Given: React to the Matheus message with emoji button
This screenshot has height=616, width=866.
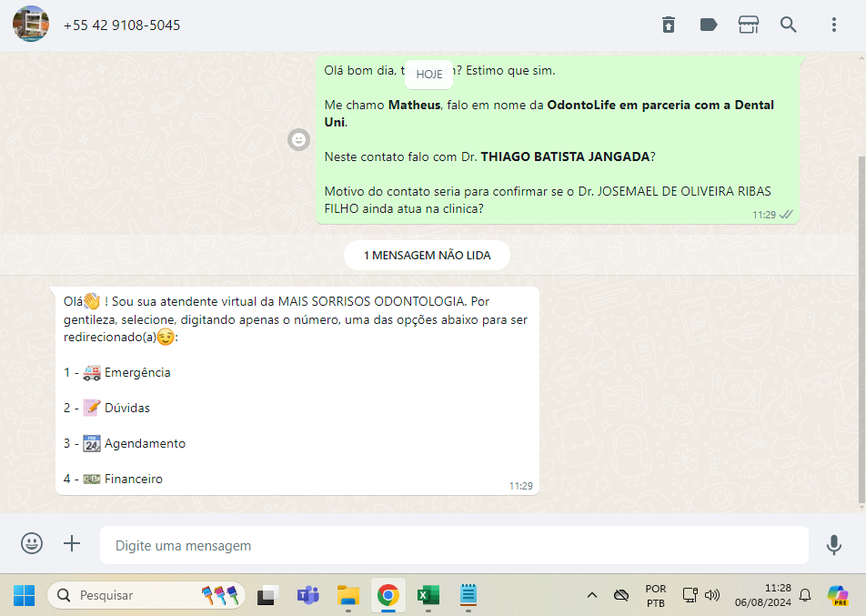Looking at the screenshot, I should (298, 140).
